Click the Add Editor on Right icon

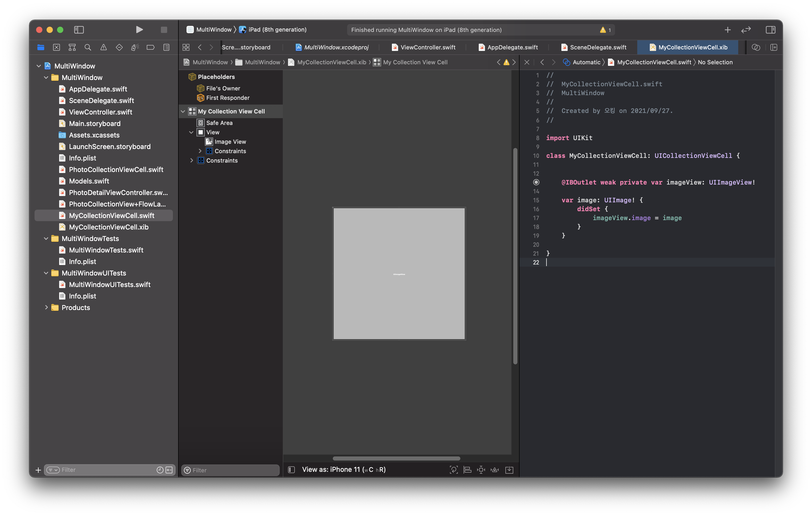pyautogui.click(x=774, y=47)
